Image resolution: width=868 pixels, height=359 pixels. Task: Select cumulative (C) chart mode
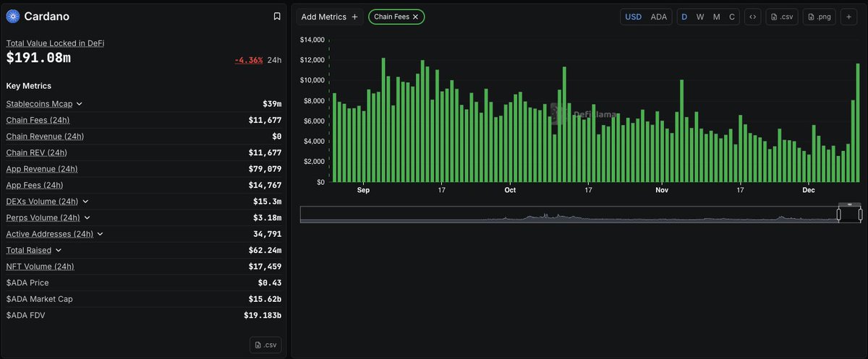pos(732,17)
